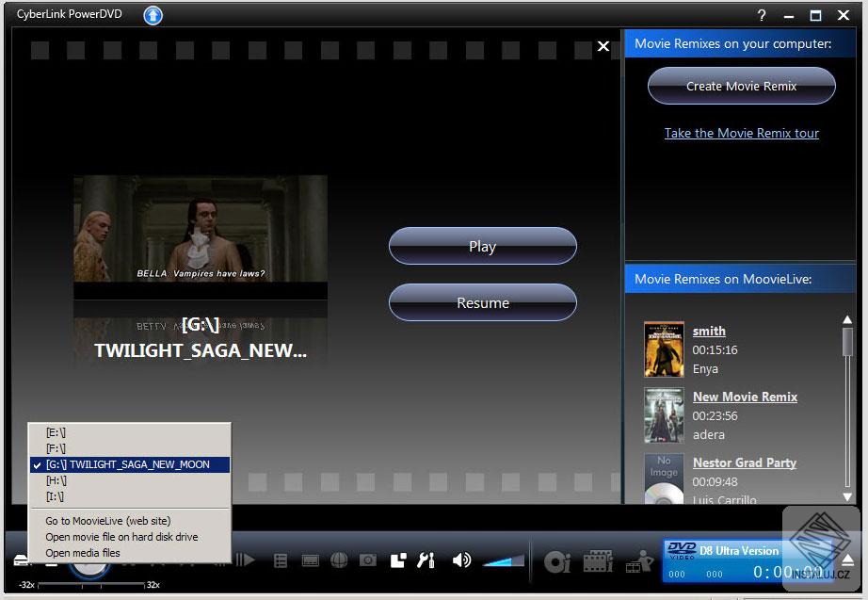Open the Movie Remix film icon

click(x=598, y=561)
